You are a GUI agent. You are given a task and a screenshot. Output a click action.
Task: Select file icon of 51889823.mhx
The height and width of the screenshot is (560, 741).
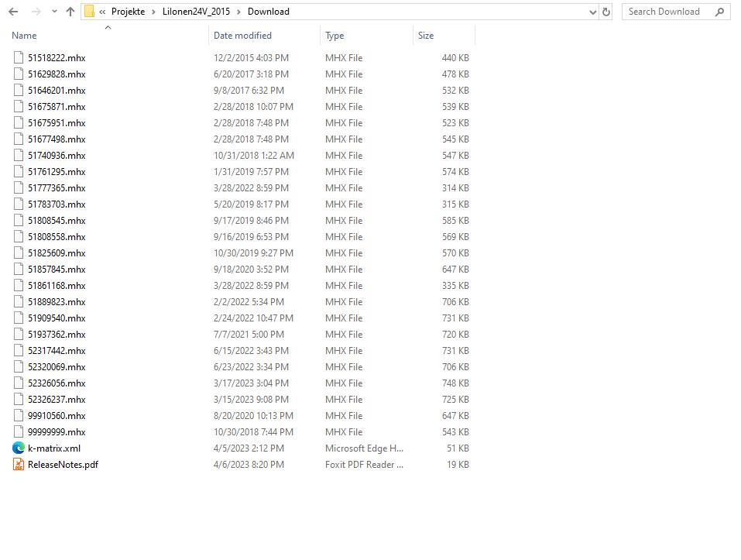point(19,301)
